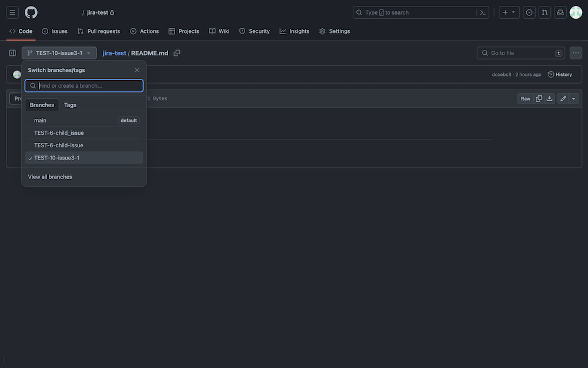
Task: Open the 'View all branches' link
Action: coord(50,177)
